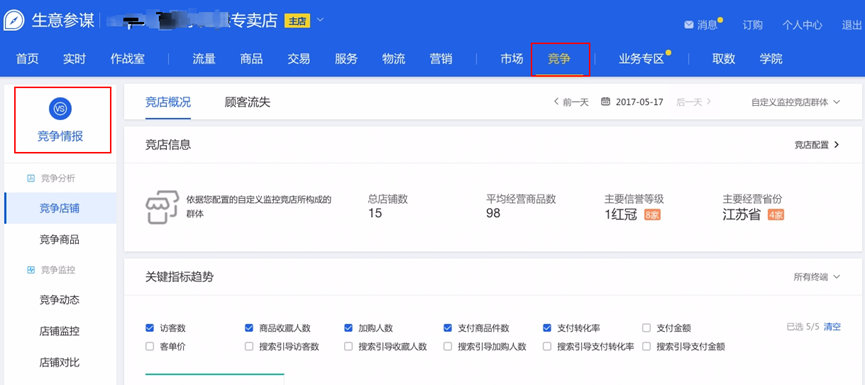
Task: Select 店铺监控 in the sidebar
Action: point(59,331)
